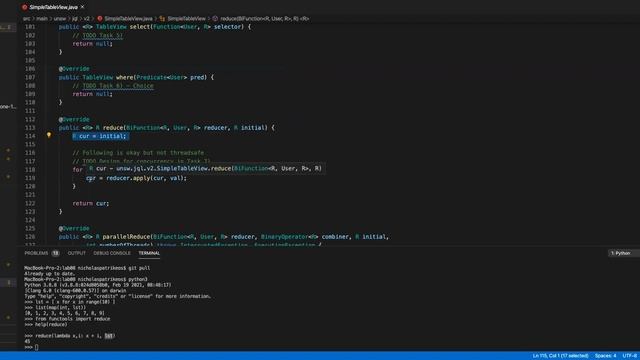Image resolution: width=640 pixels, height=360 pixels.
Task: Click 'jql' in the breadcrumb path
Action: click(x=75, y=18)
